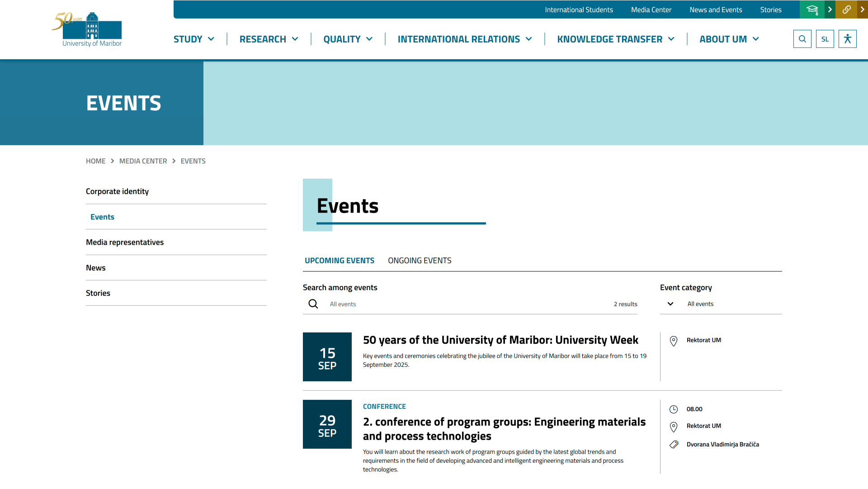This screenshot has height=489, width=868.
Task: Click the gold chain link icon
Action: click(x=846, y=9)
